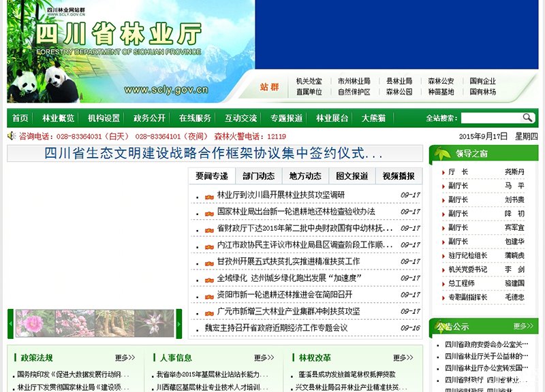545x392 pixels.
Task: Open news 林业厅到汶川县开展林业扶贫攻坚调研
Action: [x=281, y=195]
